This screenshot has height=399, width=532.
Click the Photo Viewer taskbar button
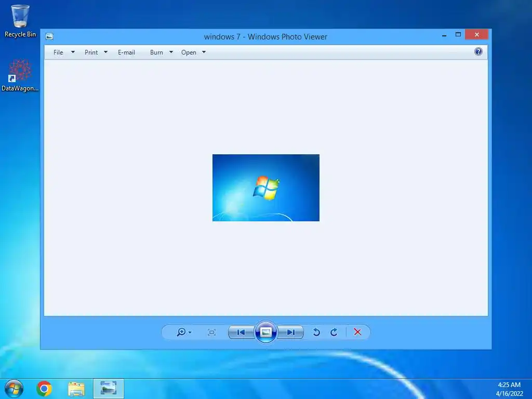pyautogui.click(x=109, y=389)
